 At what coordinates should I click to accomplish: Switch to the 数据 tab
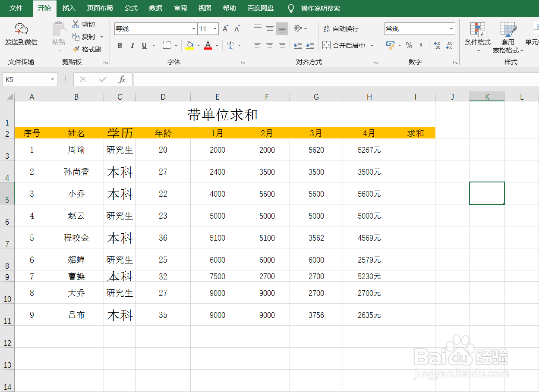pos(156,8)
